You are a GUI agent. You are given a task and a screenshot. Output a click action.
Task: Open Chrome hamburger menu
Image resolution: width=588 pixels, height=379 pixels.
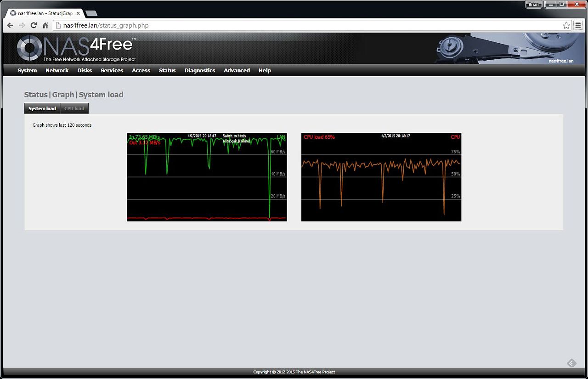578,26
